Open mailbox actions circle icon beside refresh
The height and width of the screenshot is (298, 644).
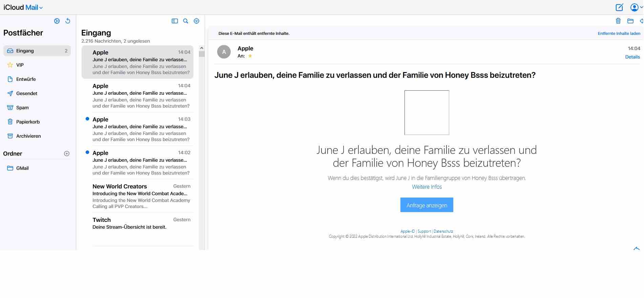coord(57,21)
